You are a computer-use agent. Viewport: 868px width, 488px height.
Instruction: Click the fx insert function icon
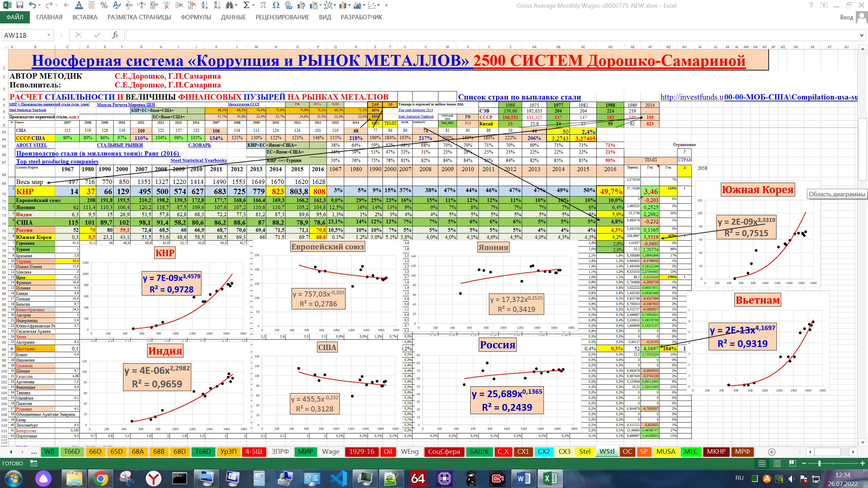click(115, 35)
